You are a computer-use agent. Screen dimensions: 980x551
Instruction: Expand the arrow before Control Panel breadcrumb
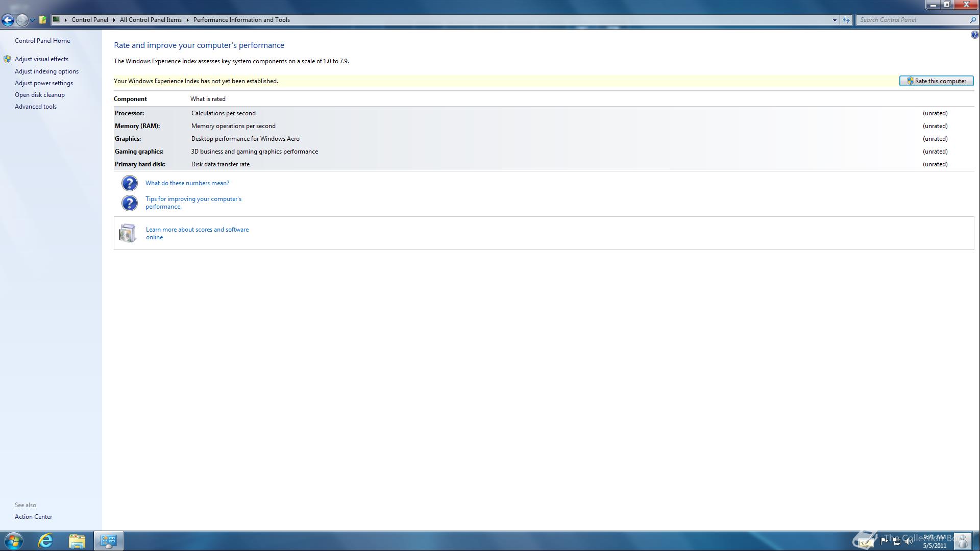click(x=66, y=20)
